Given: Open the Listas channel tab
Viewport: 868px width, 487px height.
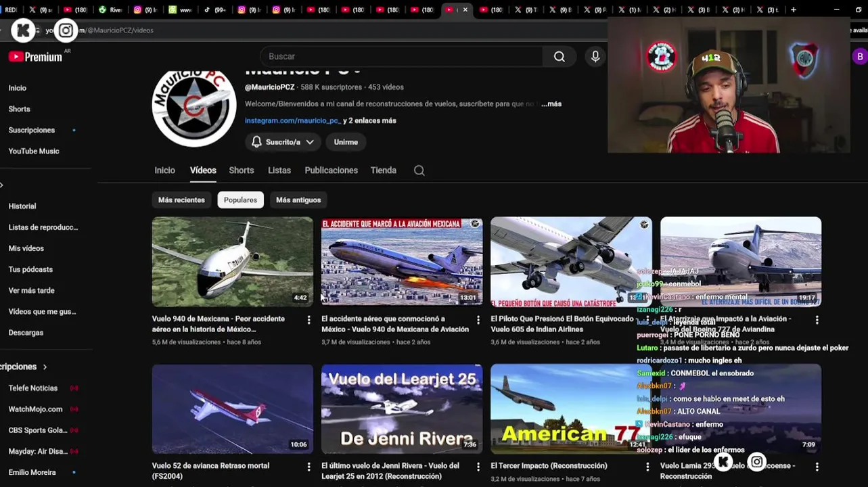Looking at the screenshot, I should [279, 170].
